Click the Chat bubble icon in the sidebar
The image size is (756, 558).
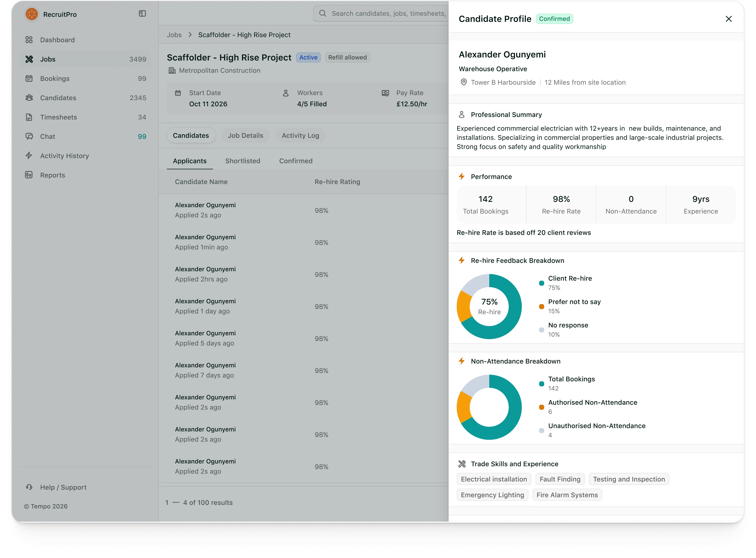coord(29,137)
